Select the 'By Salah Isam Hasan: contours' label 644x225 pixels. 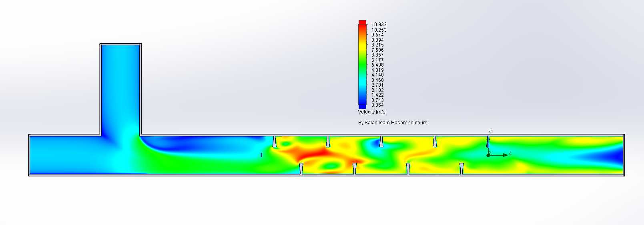click(393, 123)
